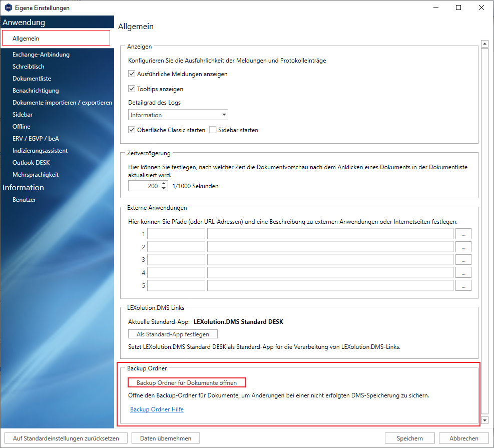
Task: Decrease the delay value with down arrow
Action: pyautogui.click(x=164, y=188)
